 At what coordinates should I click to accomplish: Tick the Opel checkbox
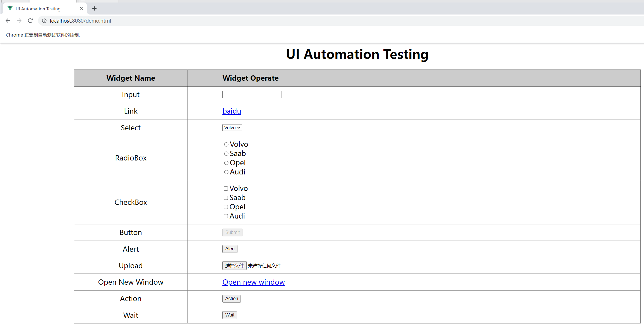tap(226, 207)
